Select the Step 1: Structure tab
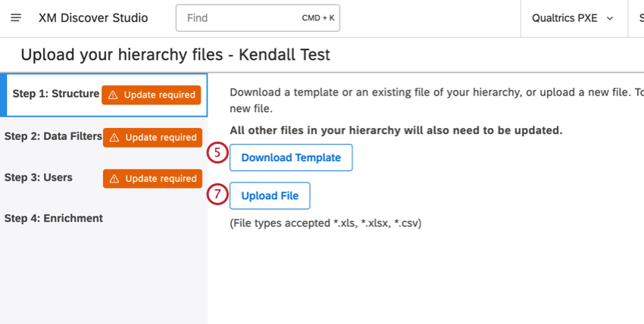Viewport: 644px width, 324px height. (x=55, y=95)
